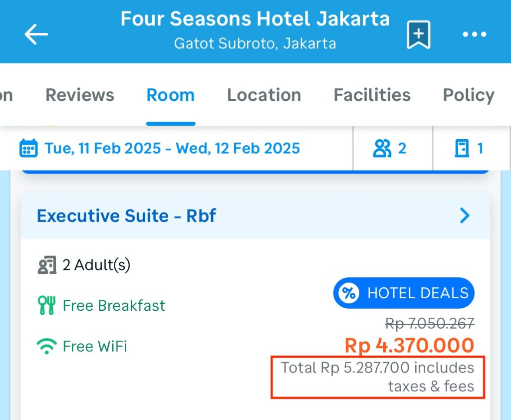Bookmark this hotel with save icon
The width and height of the screenshot is (511, 420).
tap(418, 34)
